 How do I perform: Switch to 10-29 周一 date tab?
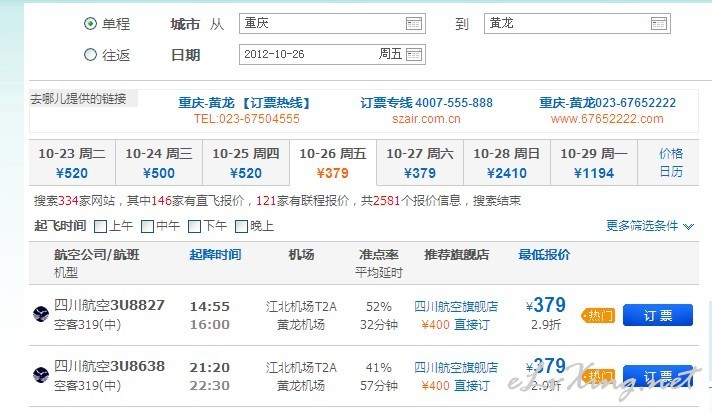[594, 163]
